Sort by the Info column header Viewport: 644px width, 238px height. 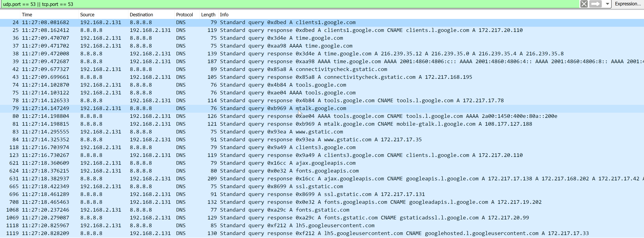click(224, 15)
